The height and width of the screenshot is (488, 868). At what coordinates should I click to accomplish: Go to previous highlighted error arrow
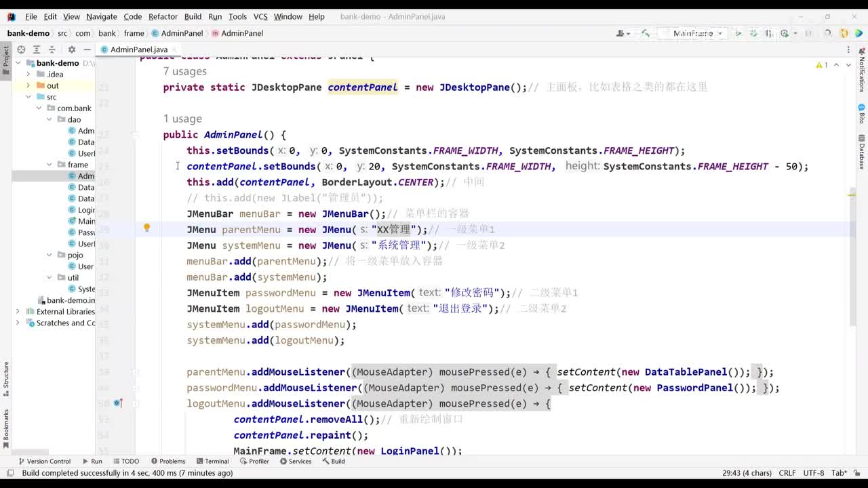(x=837, y=65)
